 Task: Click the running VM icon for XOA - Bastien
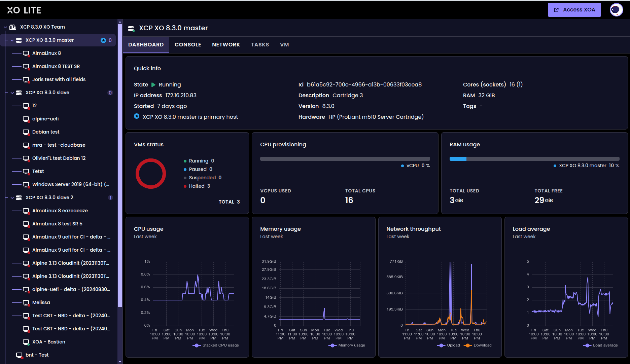(x=26, y=342)
